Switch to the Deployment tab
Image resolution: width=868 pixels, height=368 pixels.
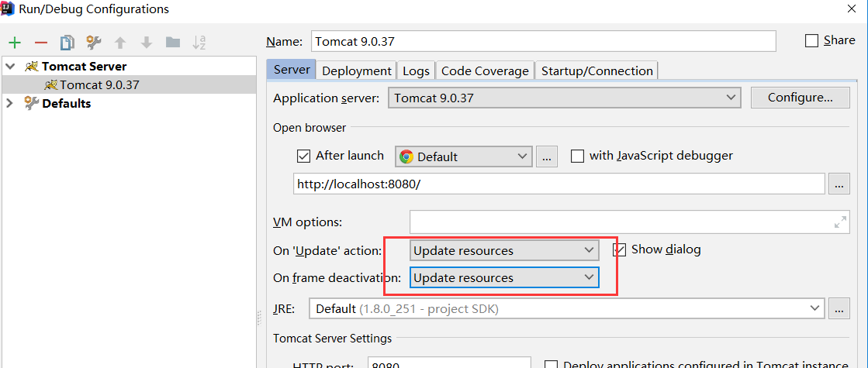(x=357, y=71)
